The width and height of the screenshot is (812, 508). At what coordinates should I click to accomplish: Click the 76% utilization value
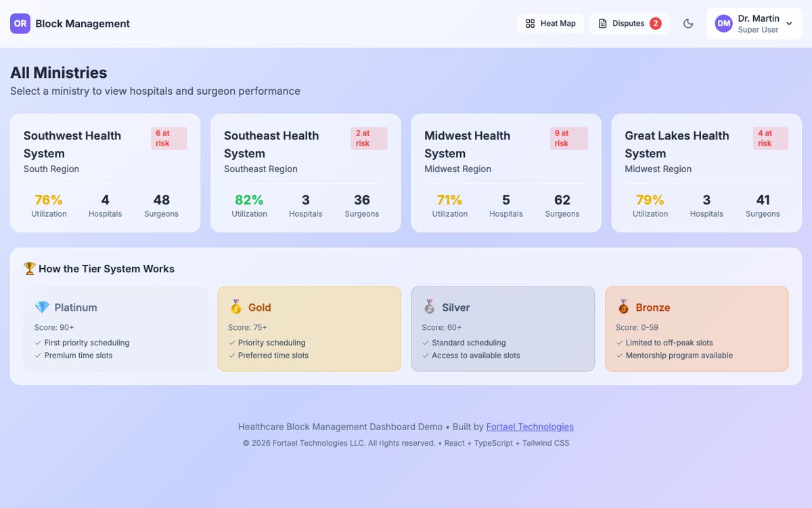[x=49, y=200]
